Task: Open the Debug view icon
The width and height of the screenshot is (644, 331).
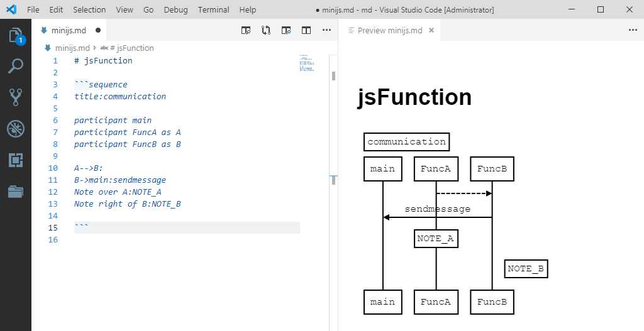Action: [x=16, y=129]
